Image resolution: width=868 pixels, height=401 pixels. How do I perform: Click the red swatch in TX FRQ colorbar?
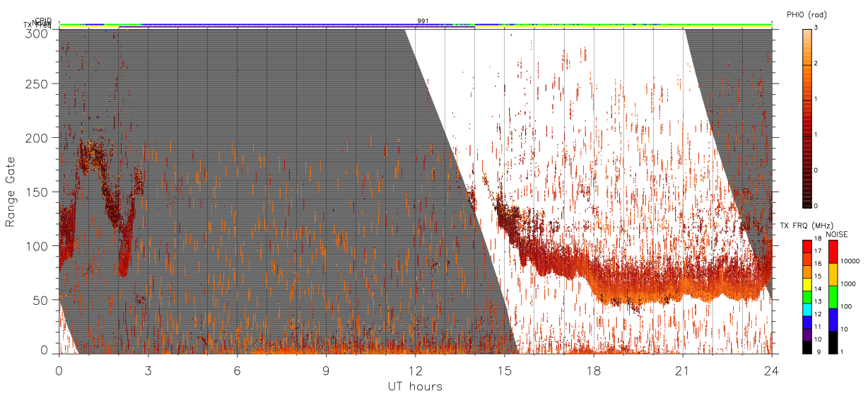click(807, 247)
